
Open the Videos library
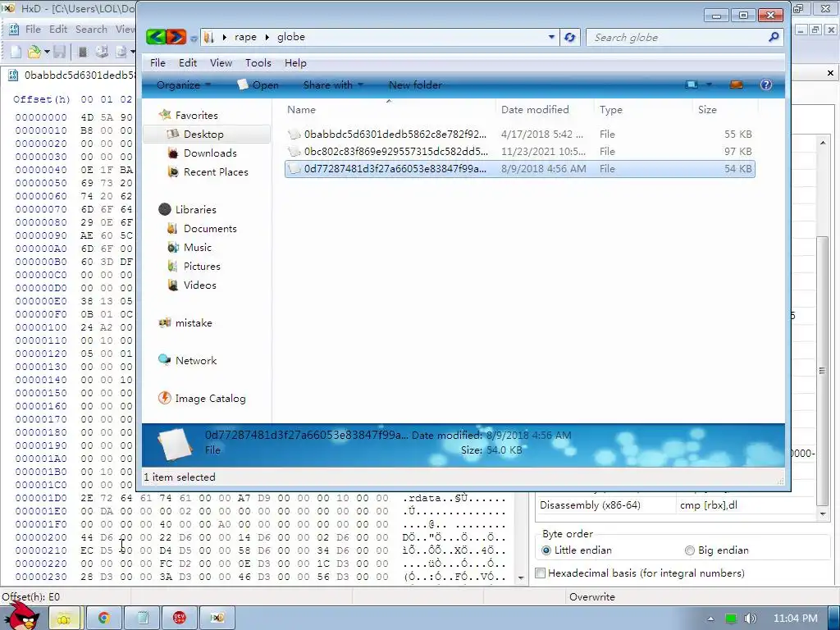click(200, 285)
